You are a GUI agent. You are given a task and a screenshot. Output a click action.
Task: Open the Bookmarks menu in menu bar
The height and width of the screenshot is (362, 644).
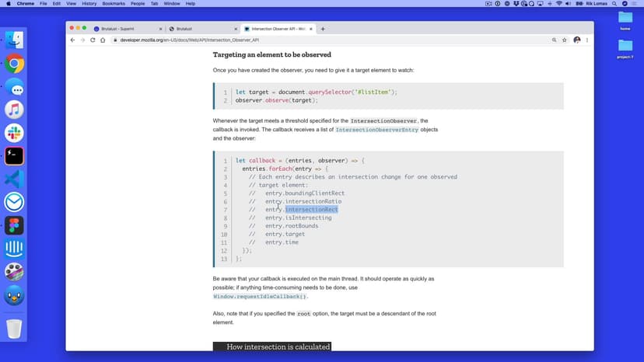click(113, 4)
